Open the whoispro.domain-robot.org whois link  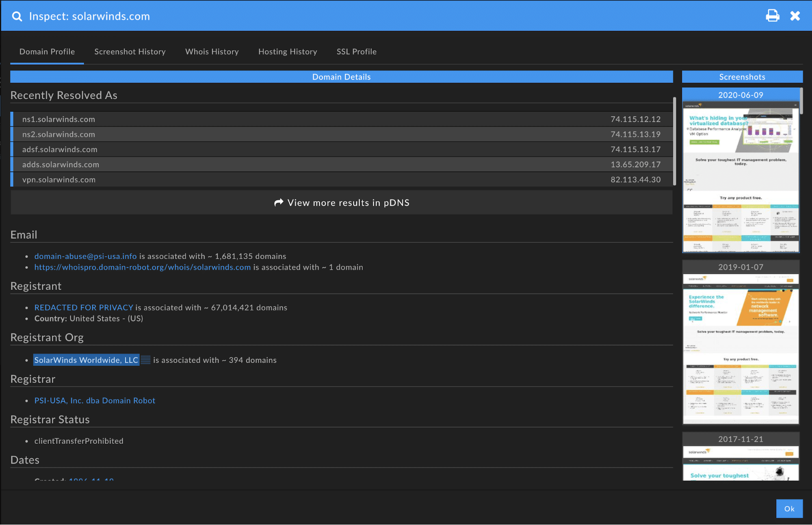click(143, 267)
